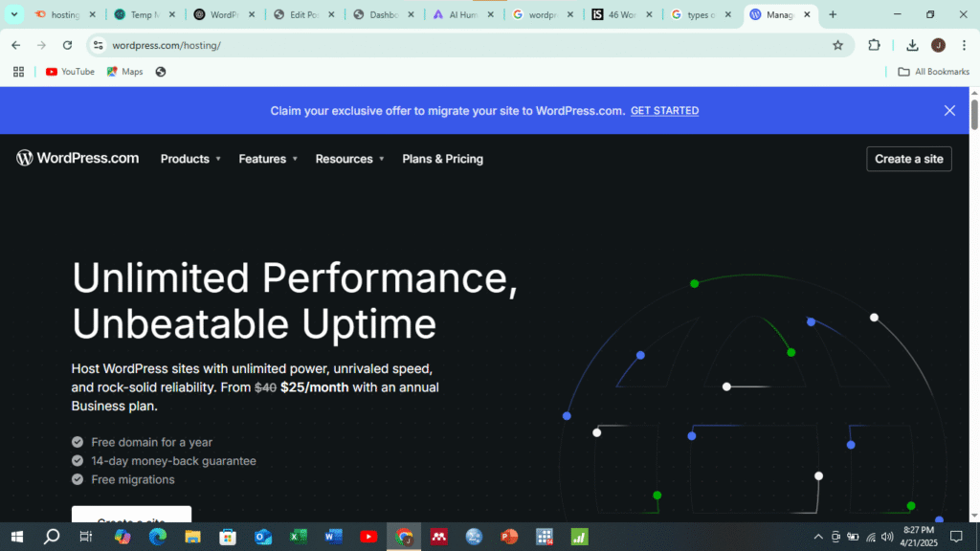Image resolution: width=980 pixels, height=551 pixels.
Task: Open Excel from taskbar
Action: pos(299,537)
